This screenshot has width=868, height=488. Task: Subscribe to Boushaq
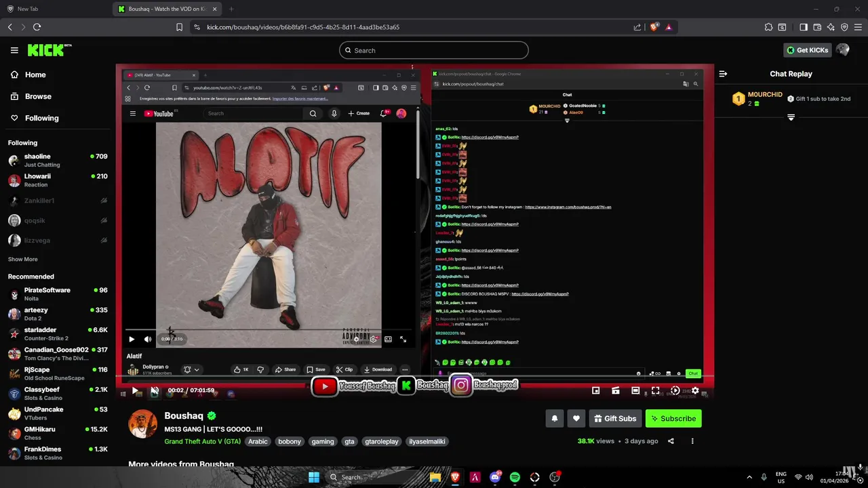point(673,418)
